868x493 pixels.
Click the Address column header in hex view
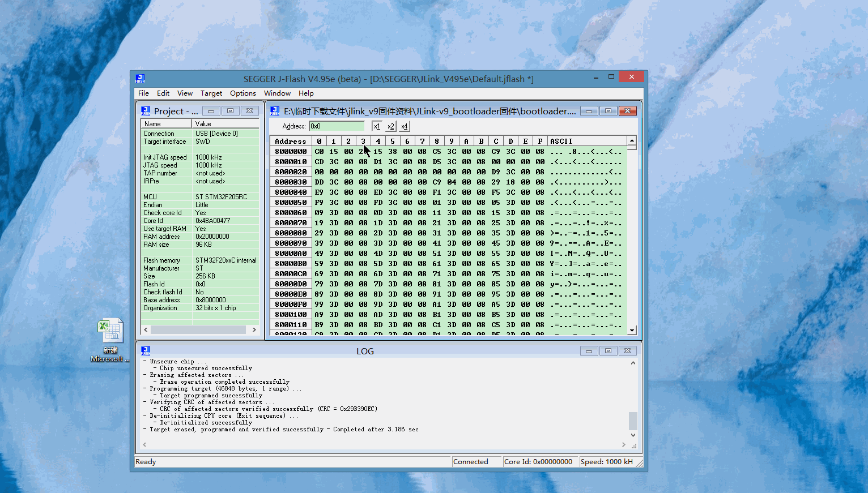click(291, 141)
